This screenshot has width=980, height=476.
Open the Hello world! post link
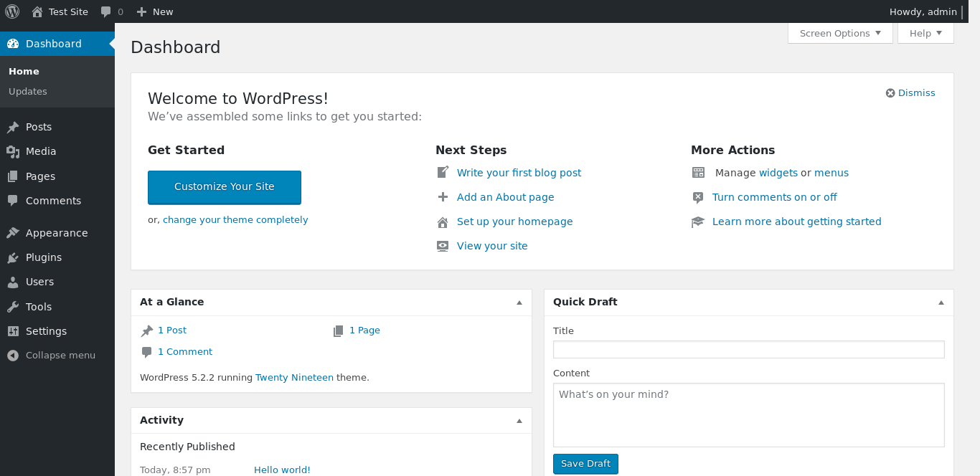click(x=282, y=470)
